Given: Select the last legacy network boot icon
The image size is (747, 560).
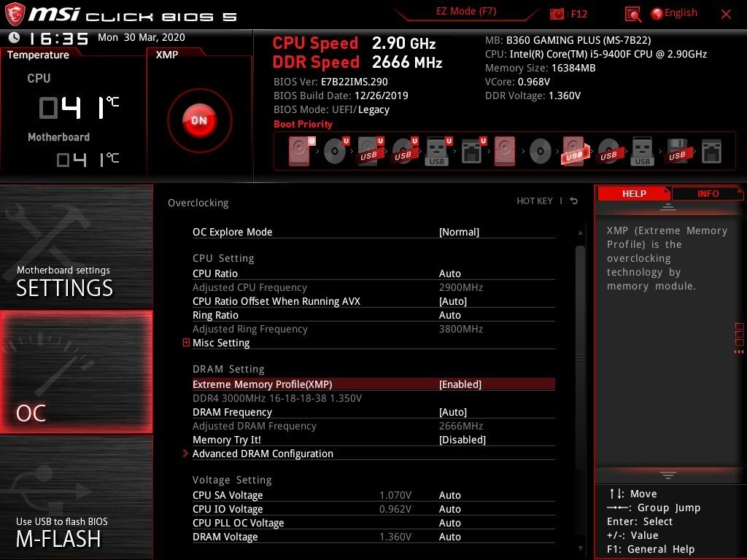Looking at the screenshot, I should click(712, 151).
